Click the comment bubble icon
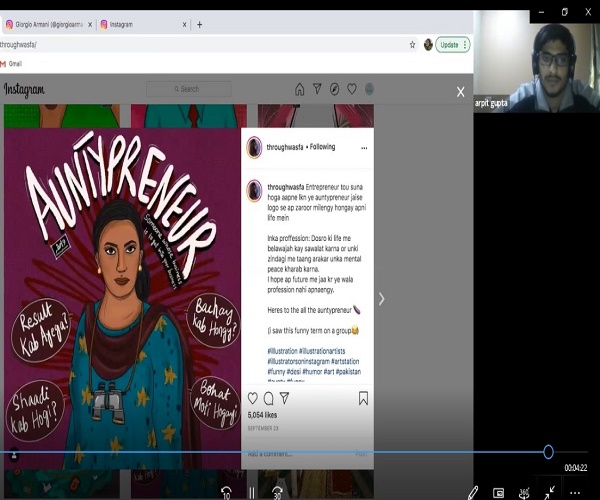 tap(269, 398)
